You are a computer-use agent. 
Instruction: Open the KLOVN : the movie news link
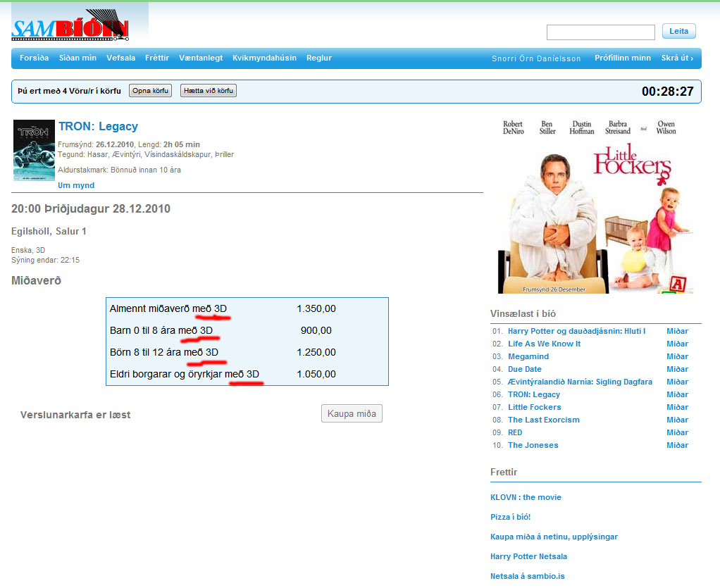click(526, 497)
